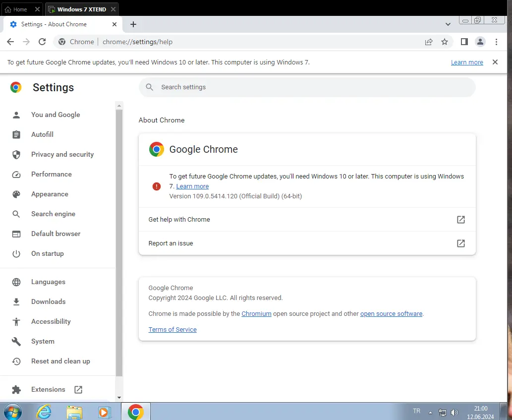Open Chrome's three-dot menu
This screenshot has width=512, height=420.
click(496, 42)
